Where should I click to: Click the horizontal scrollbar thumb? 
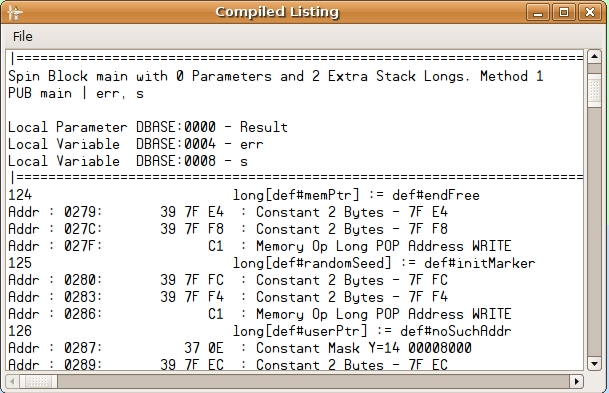[x=38, y=381]
